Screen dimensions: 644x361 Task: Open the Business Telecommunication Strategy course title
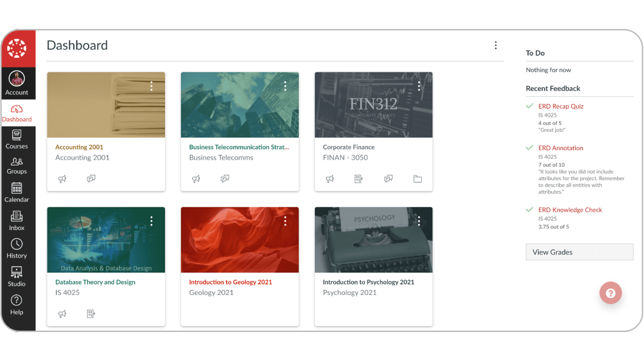coord(239,147)
